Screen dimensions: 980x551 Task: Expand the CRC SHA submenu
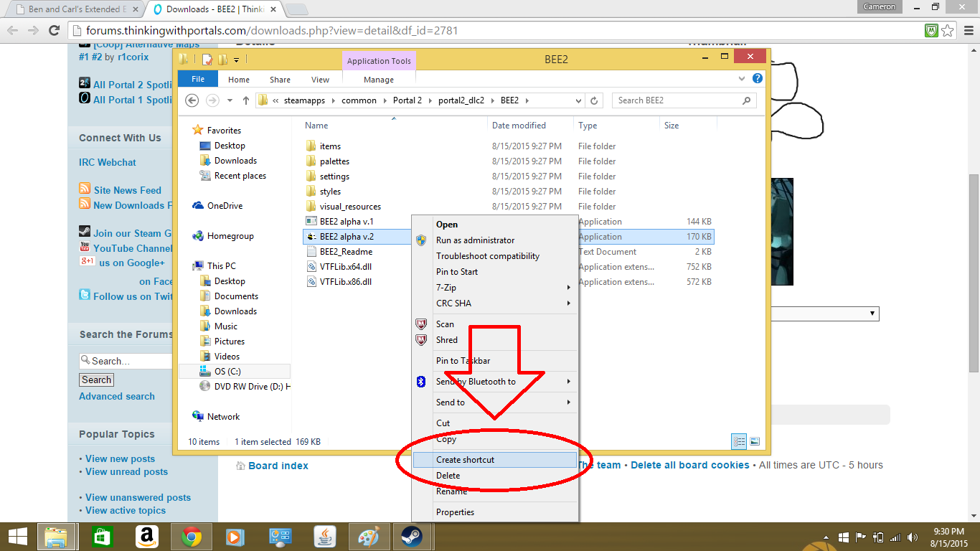(x=569, y=303)
